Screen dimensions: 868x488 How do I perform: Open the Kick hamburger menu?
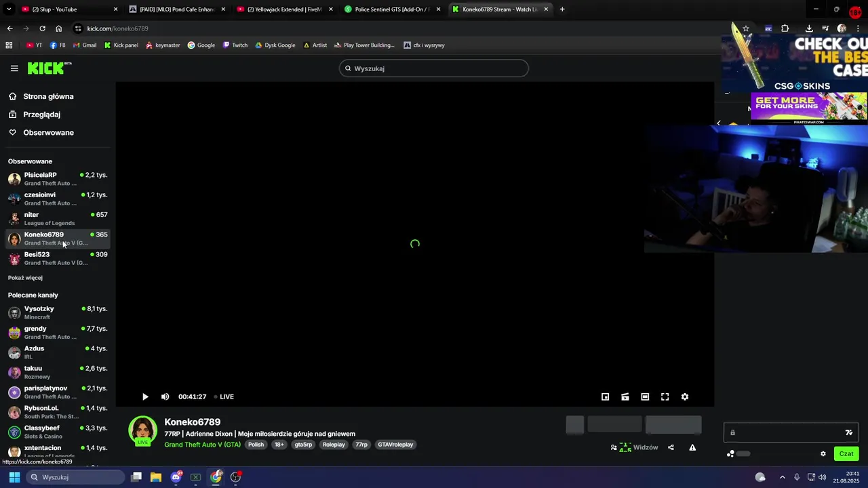point(14,68)
